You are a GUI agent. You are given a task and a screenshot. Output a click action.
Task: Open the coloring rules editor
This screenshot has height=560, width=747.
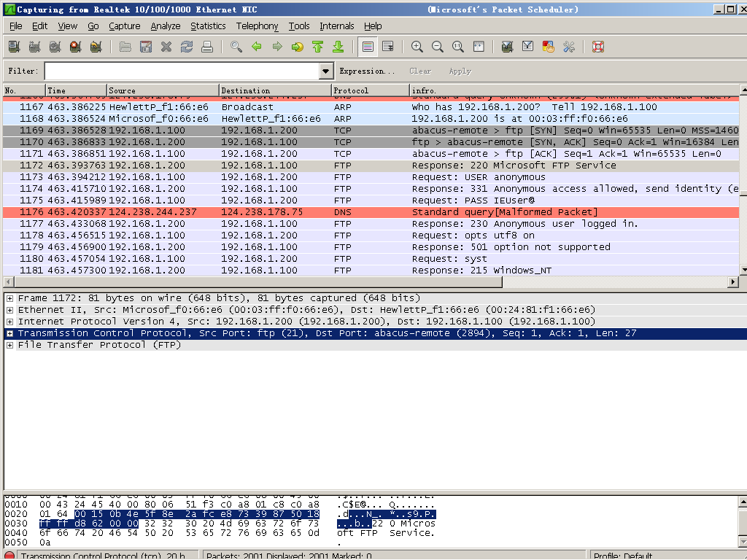click(549, 47)
